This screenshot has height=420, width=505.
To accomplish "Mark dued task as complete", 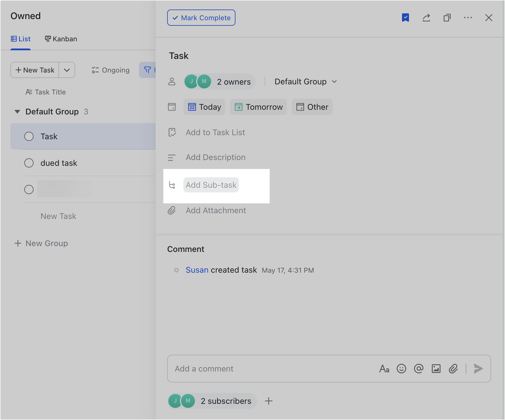I will click(29, 163).
